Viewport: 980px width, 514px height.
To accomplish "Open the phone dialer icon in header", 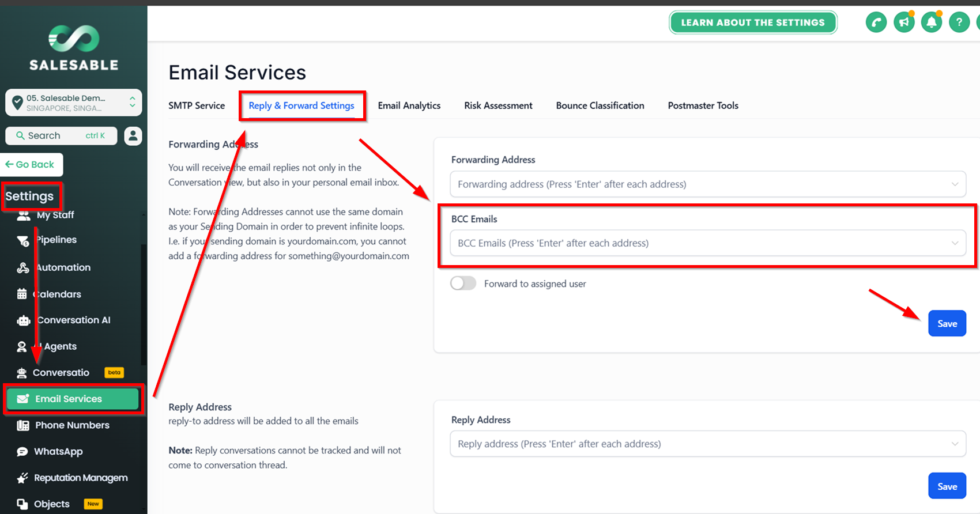I will tap(876, 22).
